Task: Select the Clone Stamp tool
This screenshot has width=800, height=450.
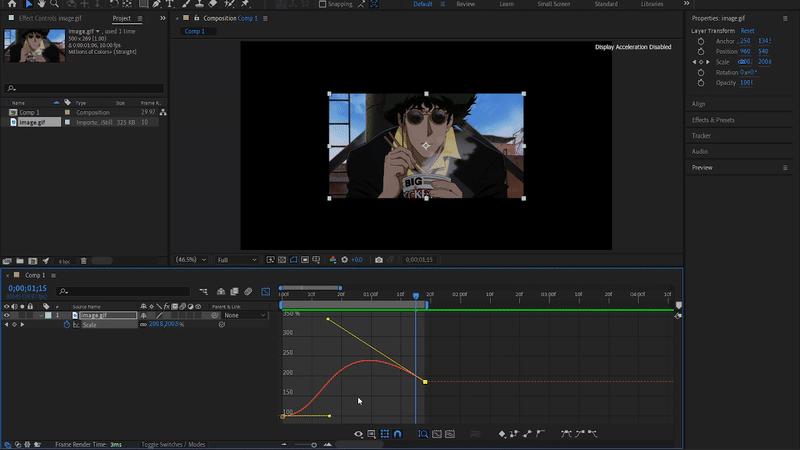Action: pyautogui.click(x=199, y=4)
